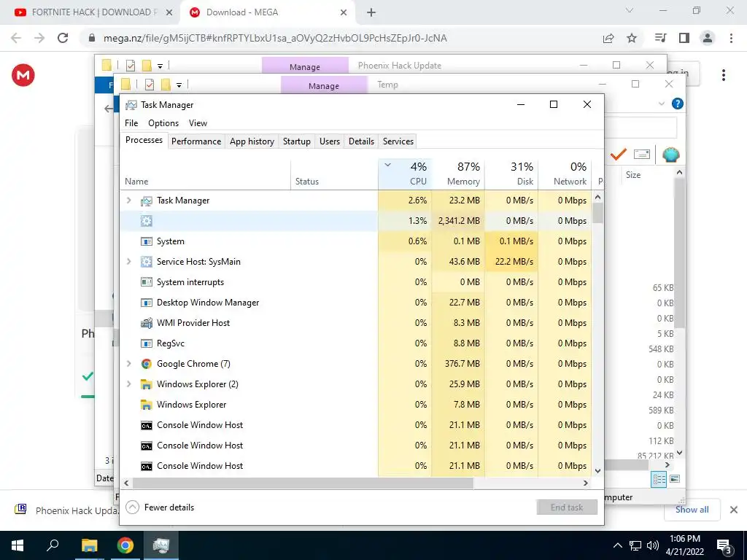Switch to the Startup tab
The height and width of the screenshot is (560, 747).
[297, 141]
